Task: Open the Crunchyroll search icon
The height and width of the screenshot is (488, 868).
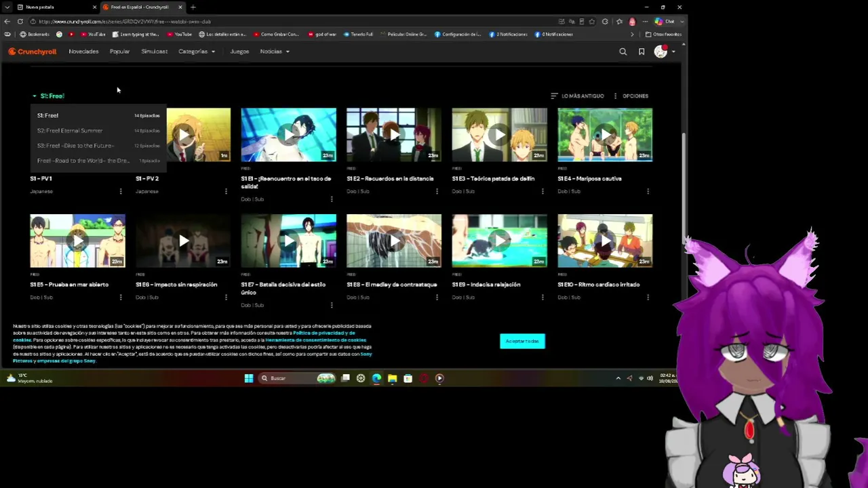Action: point(623,52)
